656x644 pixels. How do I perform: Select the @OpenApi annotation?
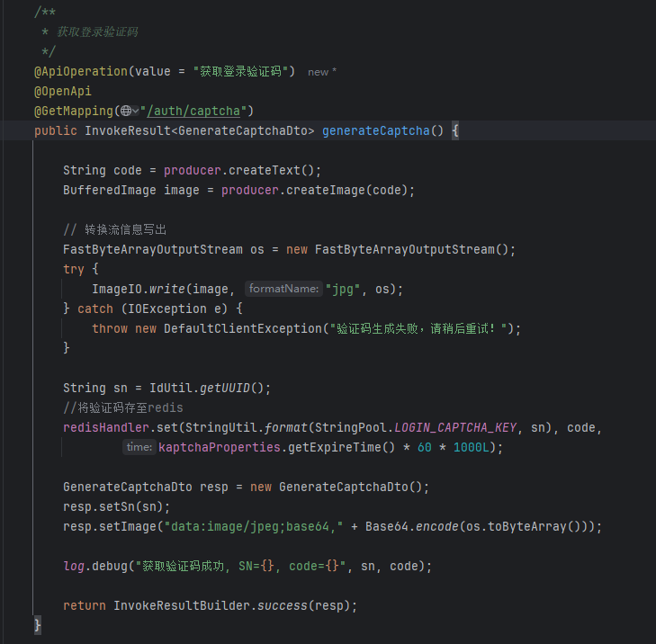click(x=63, y=91)
